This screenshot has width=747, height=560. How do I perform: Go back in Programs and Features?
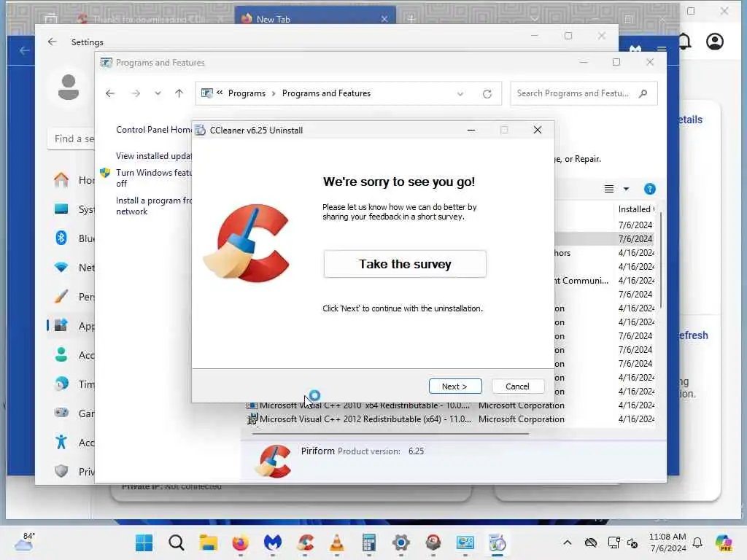click(110, 93)
